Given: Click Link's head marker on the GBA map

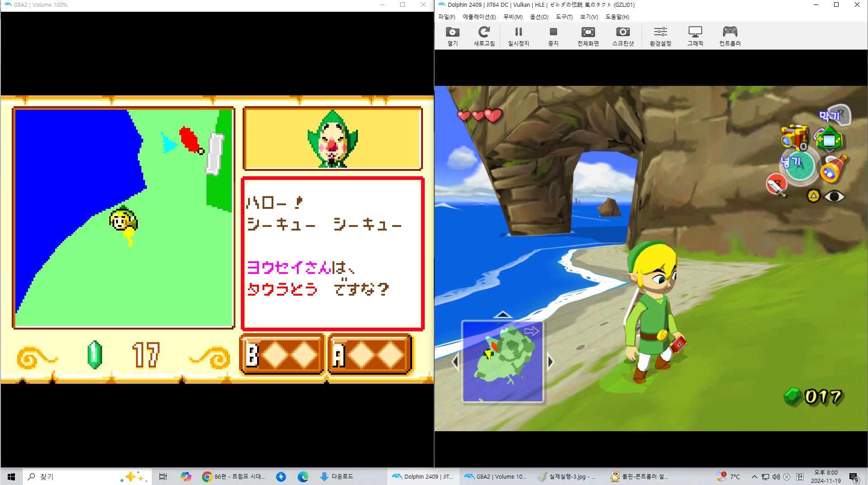Looking at the screenshot, I should click(123, 219).
